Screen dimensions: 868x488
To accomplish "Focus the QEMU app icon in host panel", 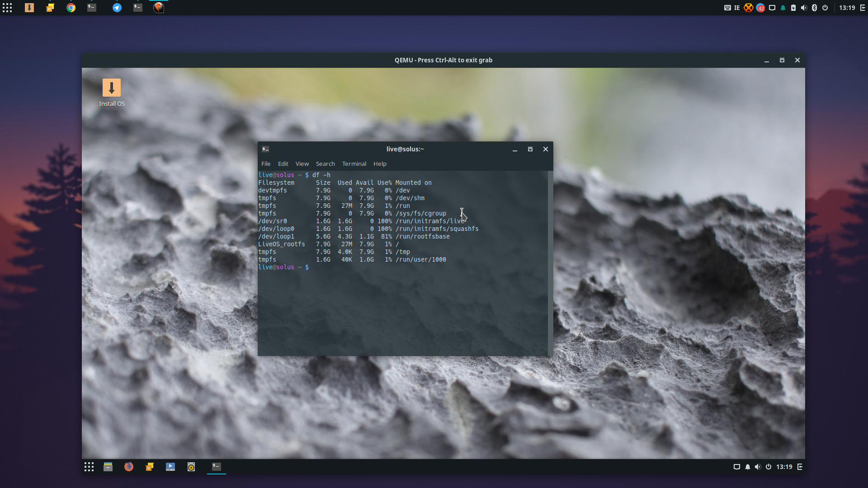I will click(159, 8).
